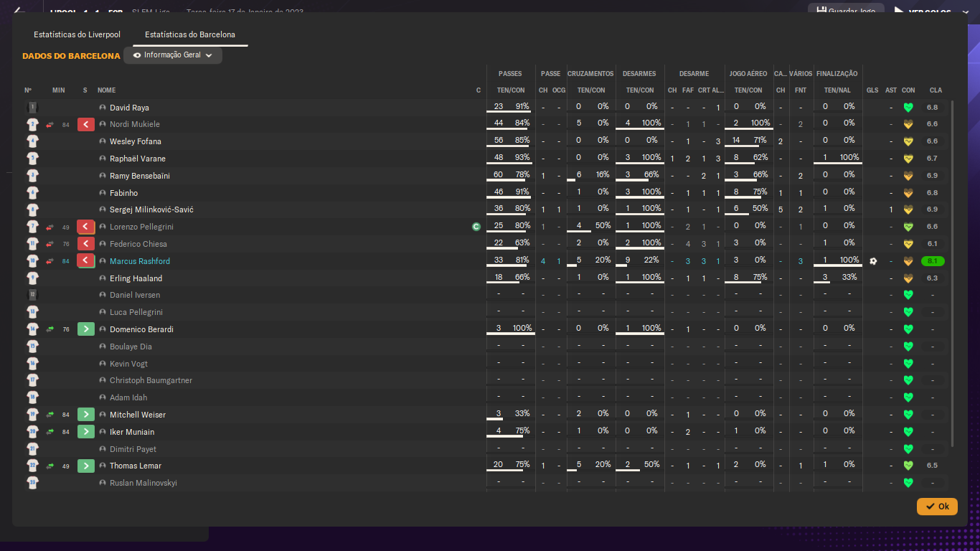The width and height of the screenshot is (980, 551).
Task: Open player Ramy Bensebaïni
Action: 140,176
